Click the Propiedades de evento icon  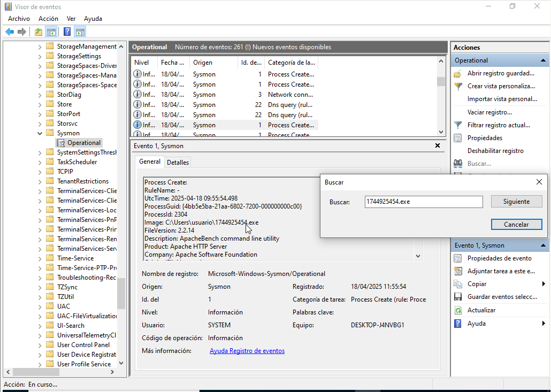457,258
